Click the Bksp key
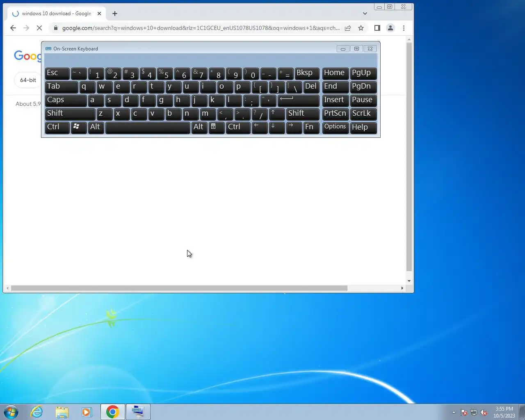The image size is (525, 420). [x=307, y=73]
